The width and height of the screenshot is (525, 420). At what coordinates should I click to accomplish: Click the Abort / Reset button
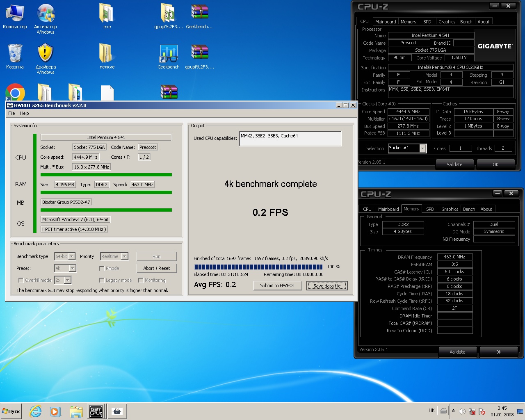(157, 268)
